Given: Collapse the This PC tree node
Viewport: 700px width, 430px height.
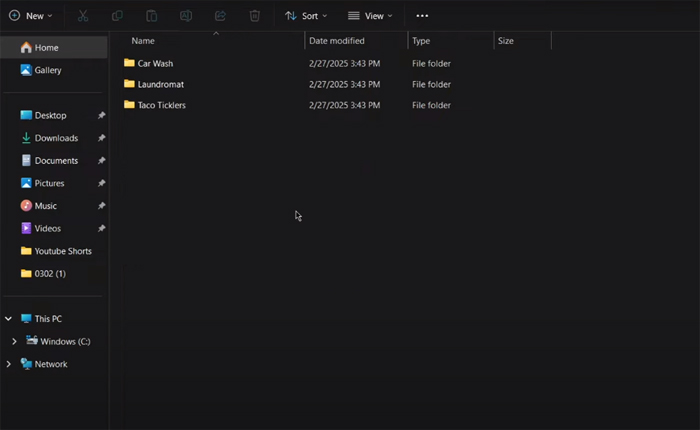Looking at the screenshot, I should 9,319.
